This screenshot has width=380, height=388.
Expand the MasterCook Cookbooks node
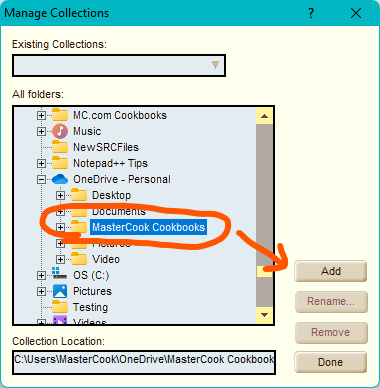[60, 227]
